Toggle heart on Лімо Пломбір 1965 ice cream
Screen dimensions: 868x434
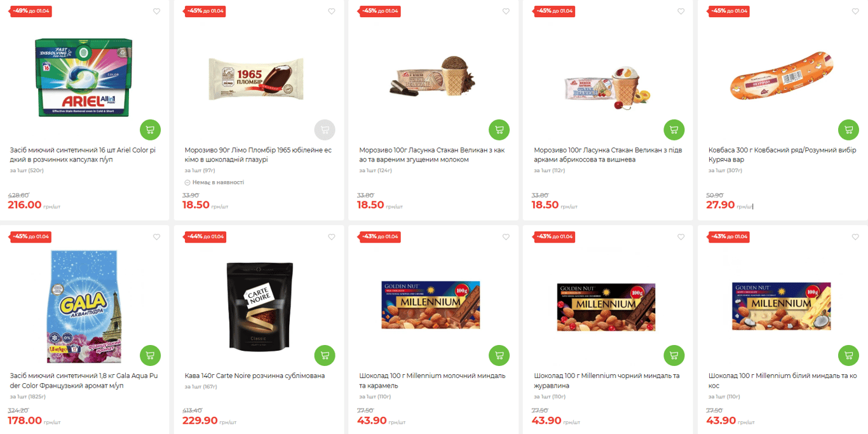(x=332, y=11)
